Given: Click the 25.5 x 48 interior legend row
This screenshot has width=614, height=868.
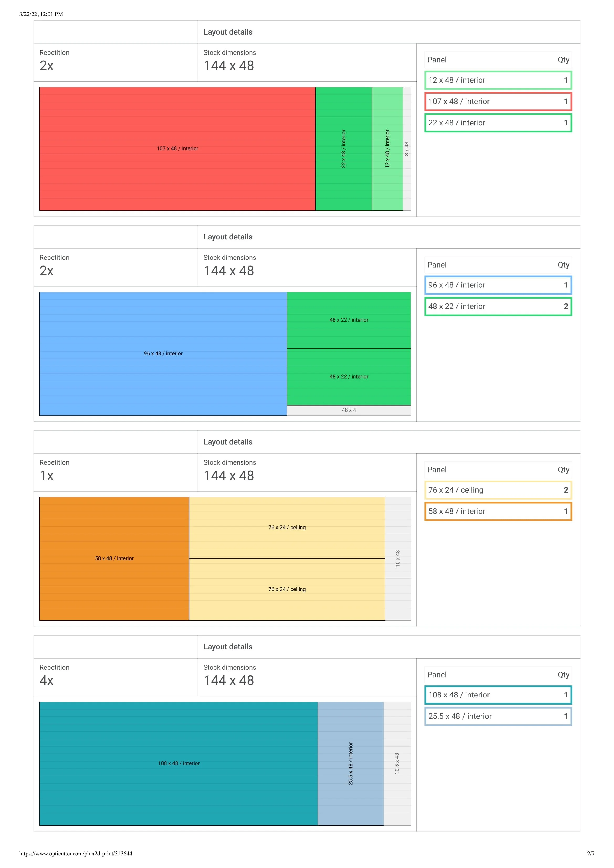Looking at the screenshot, I should pyautogui.click(x=498, y=716).
